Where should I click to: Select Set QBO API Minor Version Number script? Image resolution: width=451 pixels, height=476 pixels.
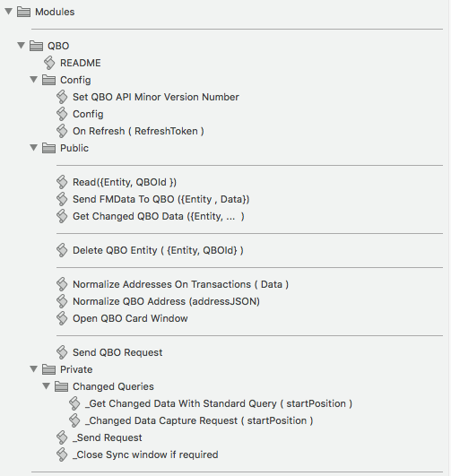[x=156, y=97]
